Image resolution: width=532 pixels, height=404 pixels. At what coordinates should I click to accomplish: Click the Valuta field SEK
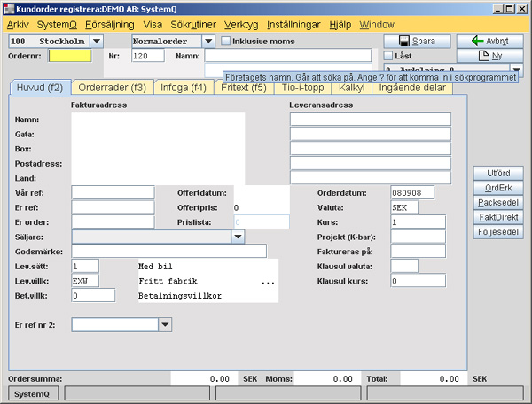(404, 207)
